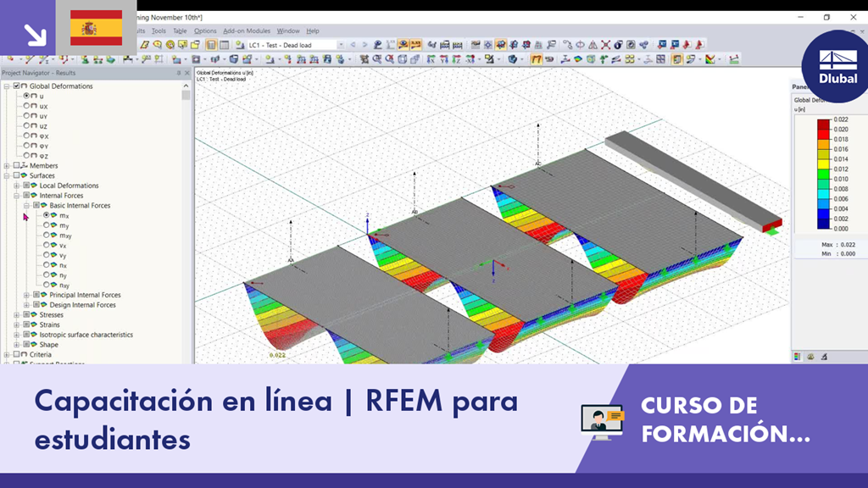
Task: Open the filter tab icon at Panel bottom
Action: tap(824, 357)
